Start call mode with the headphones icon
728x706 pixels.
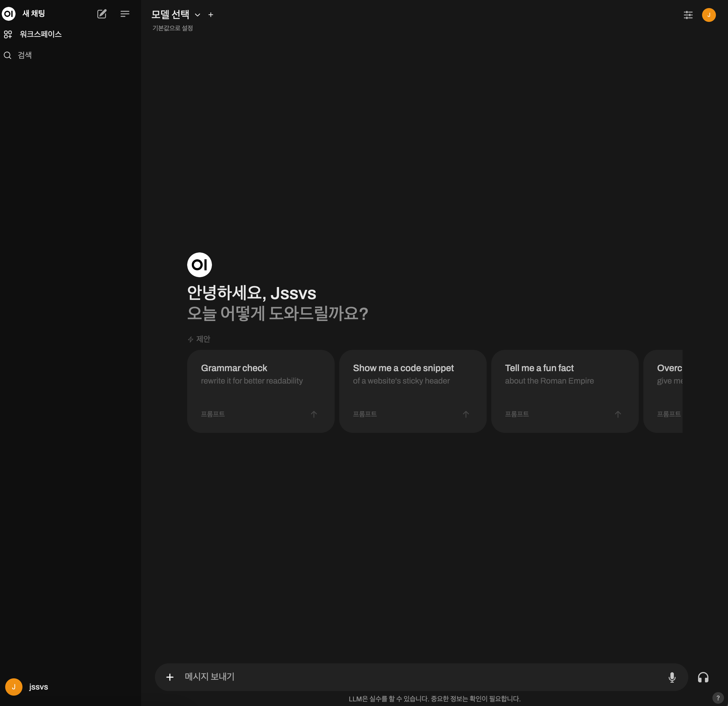(x=703, y=677)
